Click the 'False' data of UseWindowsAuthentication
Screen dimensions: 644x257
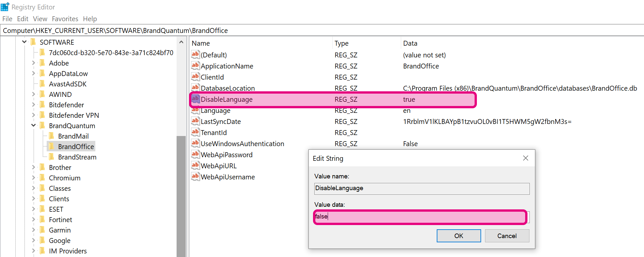point(410,144)
